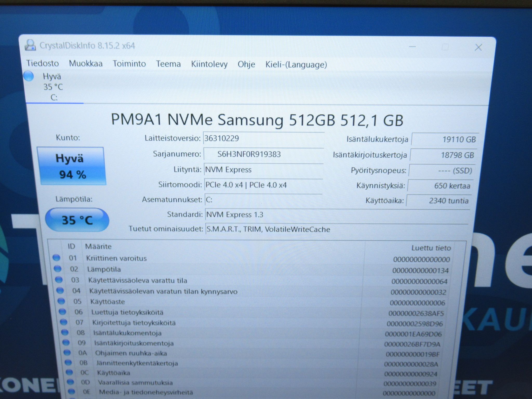
Task: Click status dot for attribute 02 Lämpötila
Action: click(57, 269)
